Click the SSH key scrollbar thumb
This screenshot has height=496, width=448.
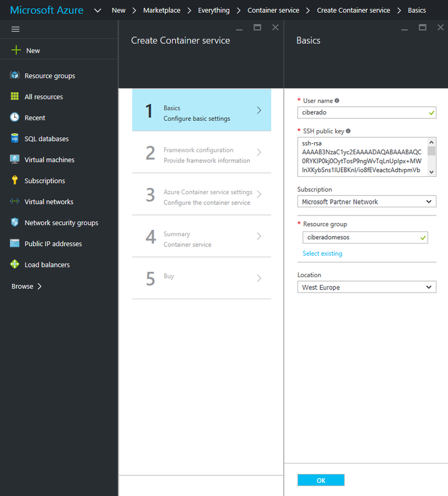[431, 151]
